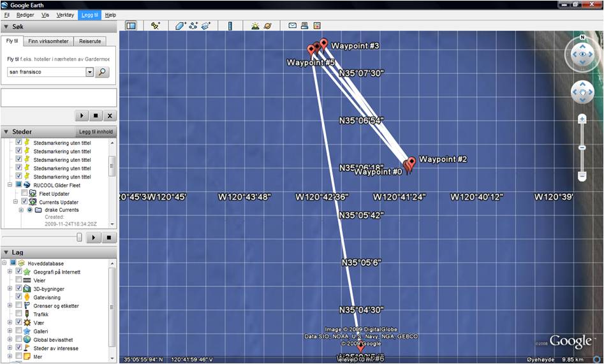This screenshot has width=604, height=364.
Task: Select the add image overlay tool
Action: click(206, 25)
